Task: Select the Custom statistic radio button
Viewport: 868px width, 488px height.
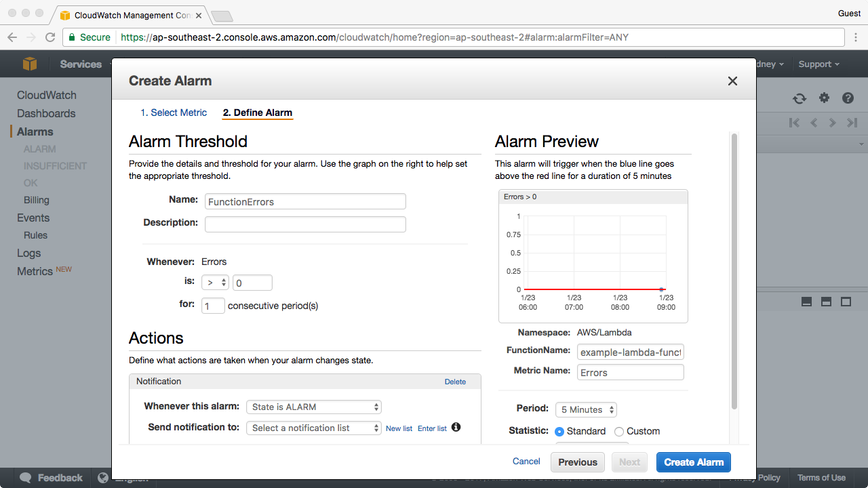Action: pyautogui.click(x=619, y=431)
